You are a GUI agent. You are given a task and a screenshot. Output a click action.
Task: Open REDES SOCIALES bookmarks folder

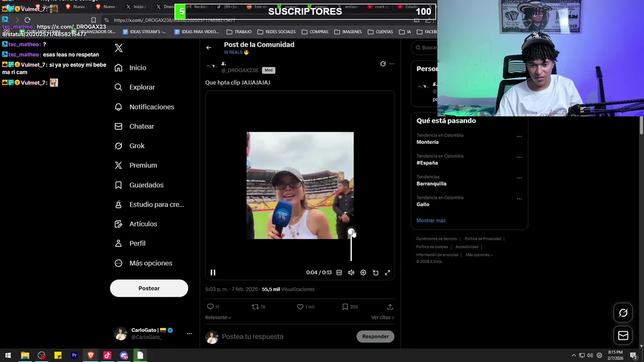pyautogui.click(x=276, y=32)
